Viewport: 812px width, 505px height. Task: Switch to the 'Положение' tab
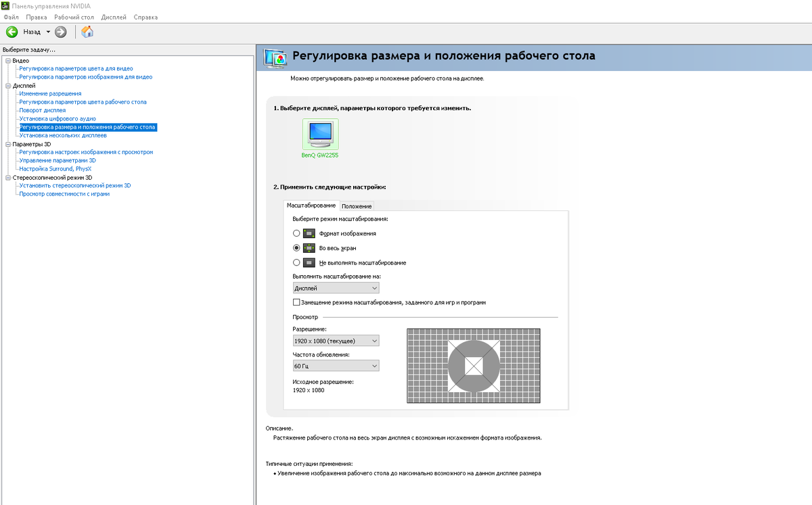tap(356, 206)
